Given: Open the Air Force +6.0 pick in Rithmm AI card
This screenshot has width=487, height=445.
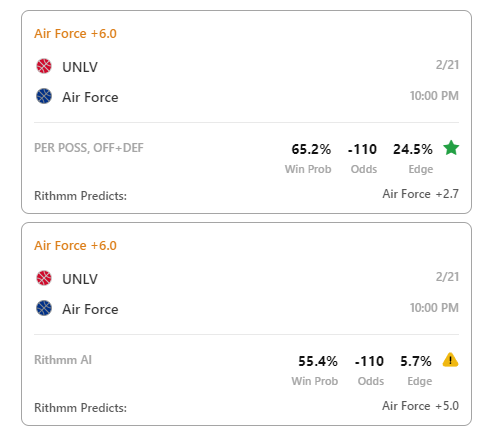Looking at the screenshot, I should pos(75,246).
